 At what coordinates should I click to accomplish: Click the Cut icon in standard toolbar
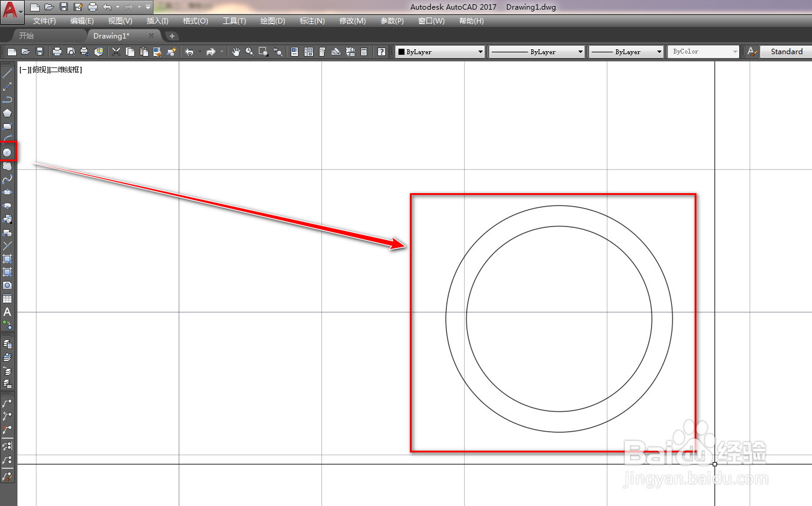click(x=116, y=52)
